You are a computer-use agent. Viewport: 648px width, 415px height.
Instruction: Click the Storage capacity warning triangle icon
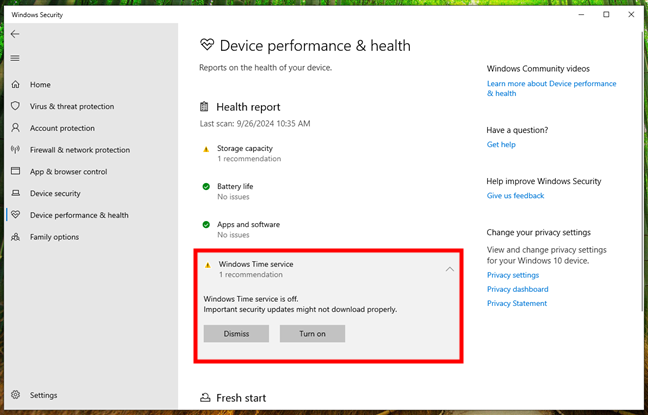[206, 149]
